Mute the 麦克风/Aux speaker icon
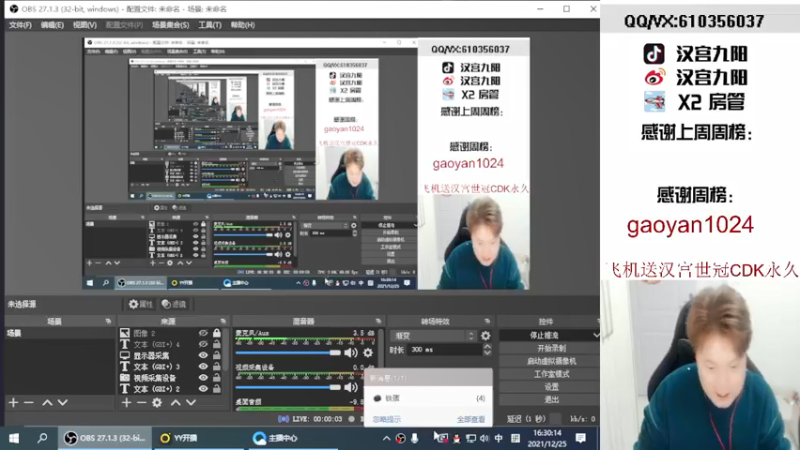 [351, 353]
